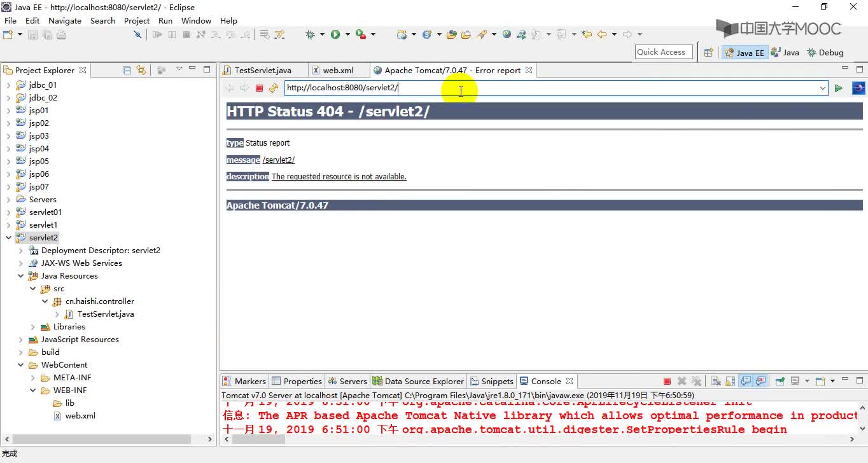Image resolution: width=868 pixels, height=463 pixels.
Task: Expand the Servers folder node
Action: (8, 199)
